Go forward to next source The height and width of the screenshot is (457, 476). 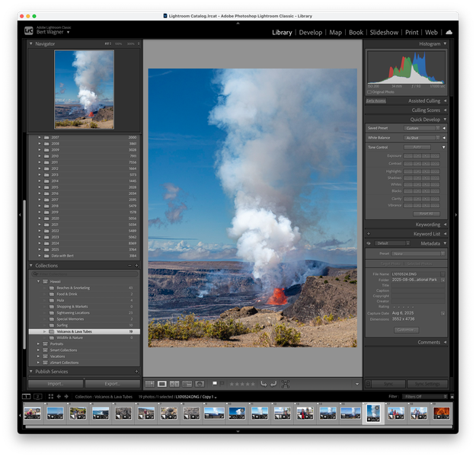pyautogui.click(x=66, y=397)
